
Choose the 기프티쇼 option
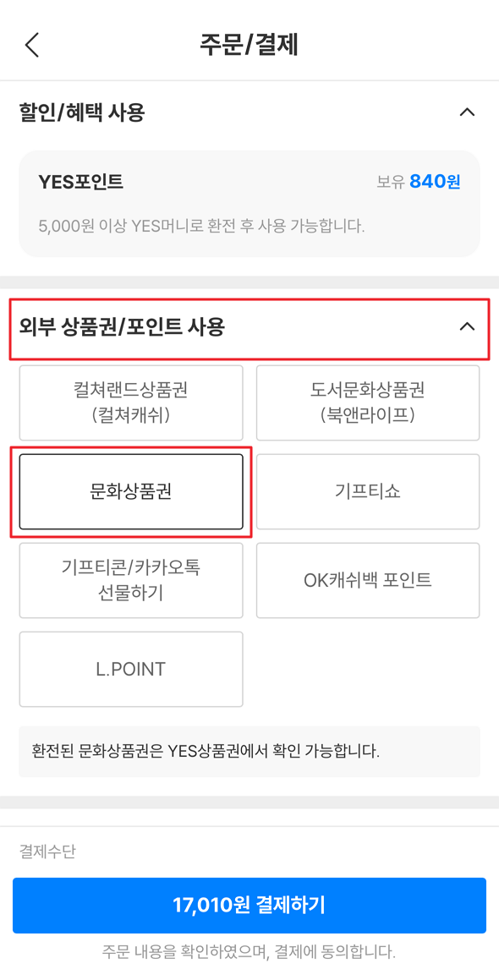[368, 491]
